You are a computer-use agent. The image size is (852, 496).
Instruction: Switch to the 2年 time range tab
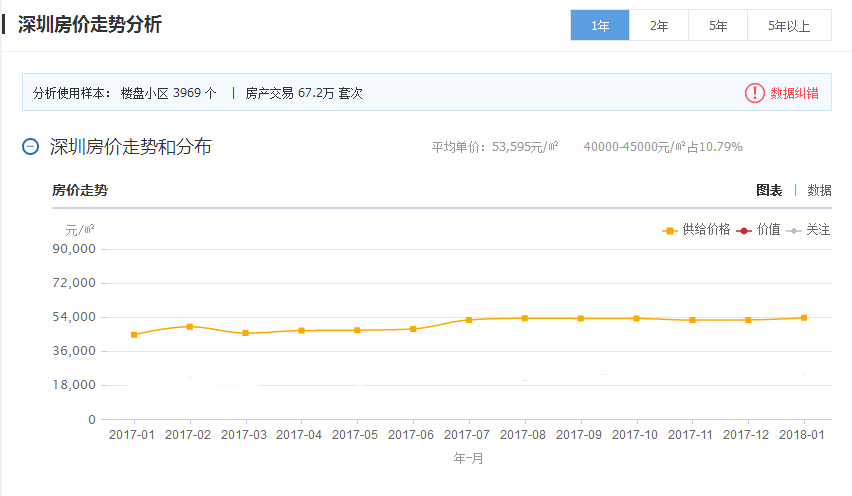point(659,25)
